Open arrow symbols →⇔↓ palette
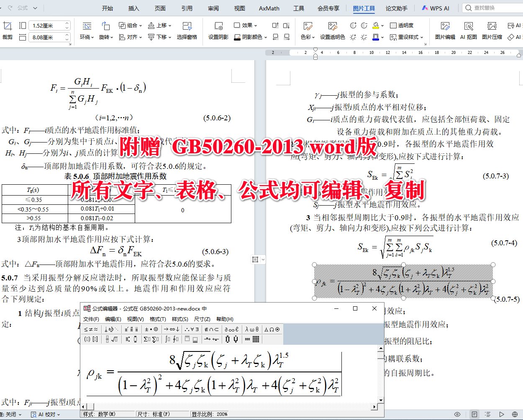 pos(172,329)
